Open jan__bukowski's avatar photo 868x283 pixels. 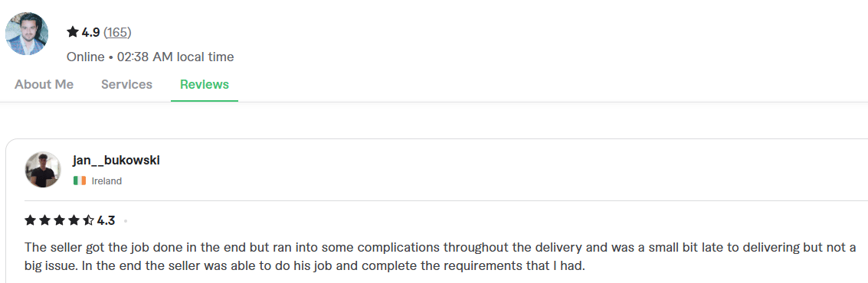[x=43, y=170]
